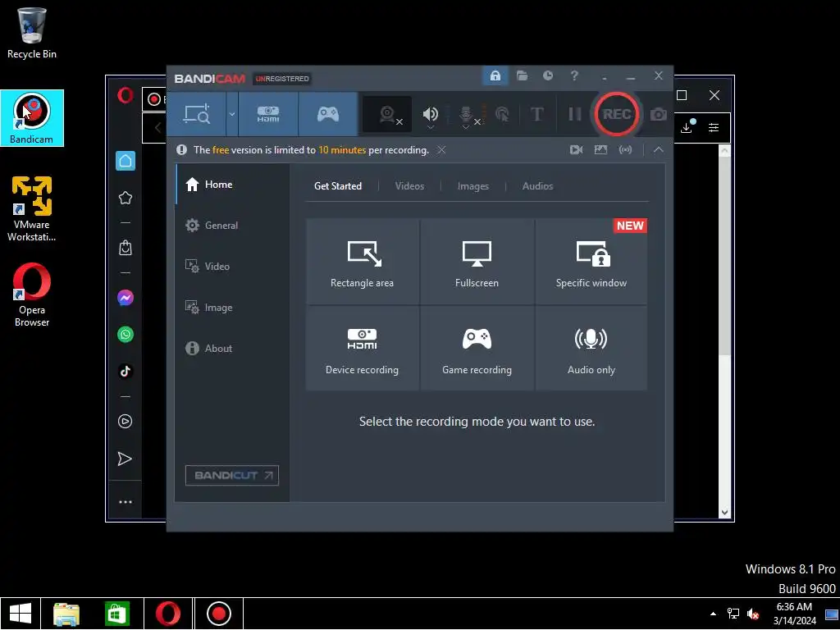Image resolution: width=840 pixels, height=630 pixels.
Task: Select the VMware Workstation desktop shortcut
Action: (32, 209)
